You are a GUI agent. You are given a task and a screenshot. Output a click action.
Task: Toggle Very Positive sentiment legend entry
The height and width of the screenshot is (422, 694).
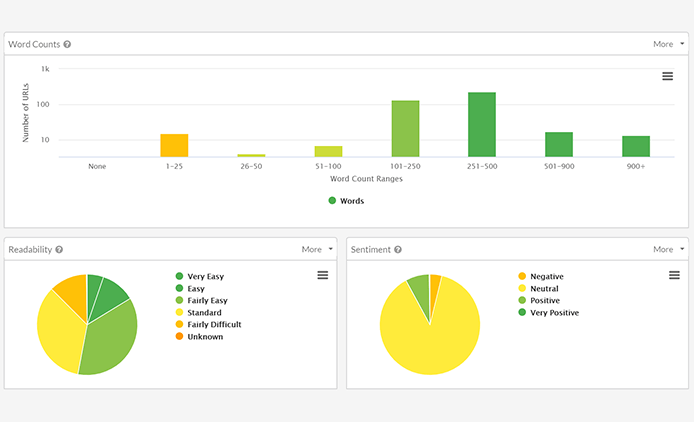(x=548, y=313)
